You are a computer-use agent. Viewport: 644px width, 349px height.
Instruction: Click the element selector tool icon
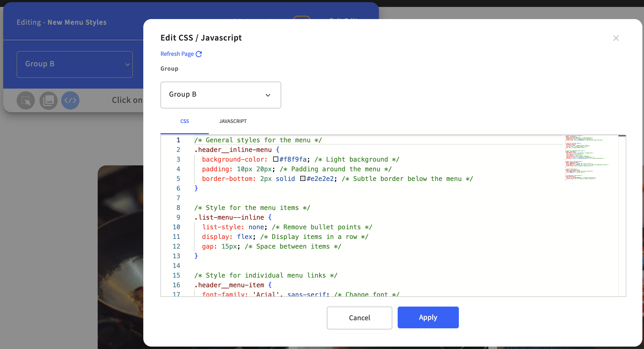click(x=26, y=101)
